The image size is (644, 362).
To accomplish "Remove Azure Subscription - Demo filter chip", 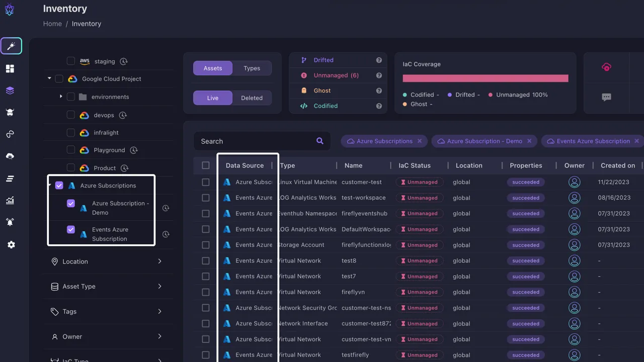I will 529,141.
